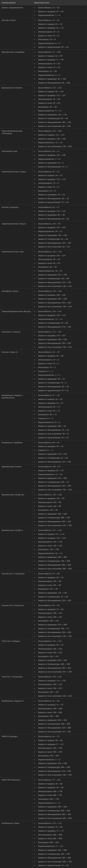Click the Костюм «Траппер» name cell
Image resolution: width=87 pixels, height=868 pixels.
click(10, 207)
